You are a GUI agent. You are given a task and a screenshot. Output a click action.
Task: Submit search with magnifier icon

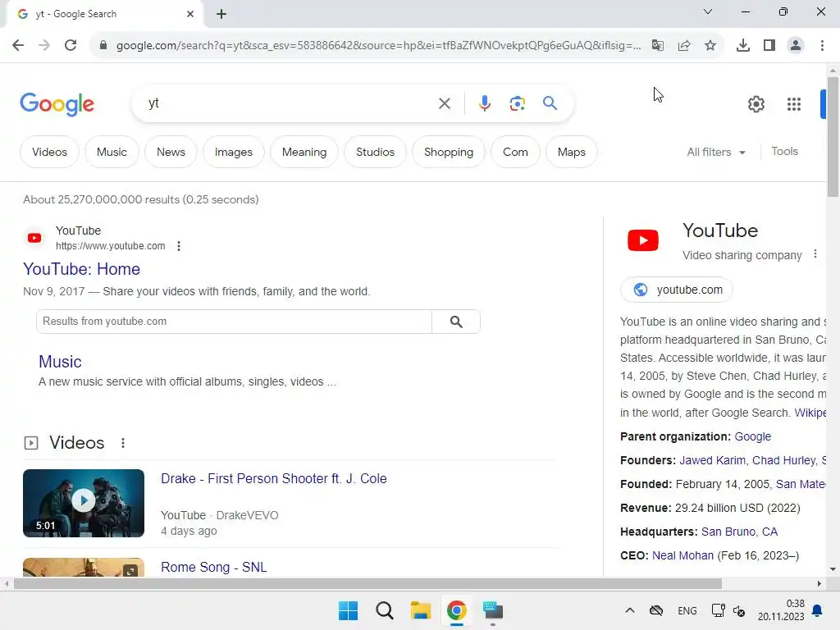coord(550,103)
